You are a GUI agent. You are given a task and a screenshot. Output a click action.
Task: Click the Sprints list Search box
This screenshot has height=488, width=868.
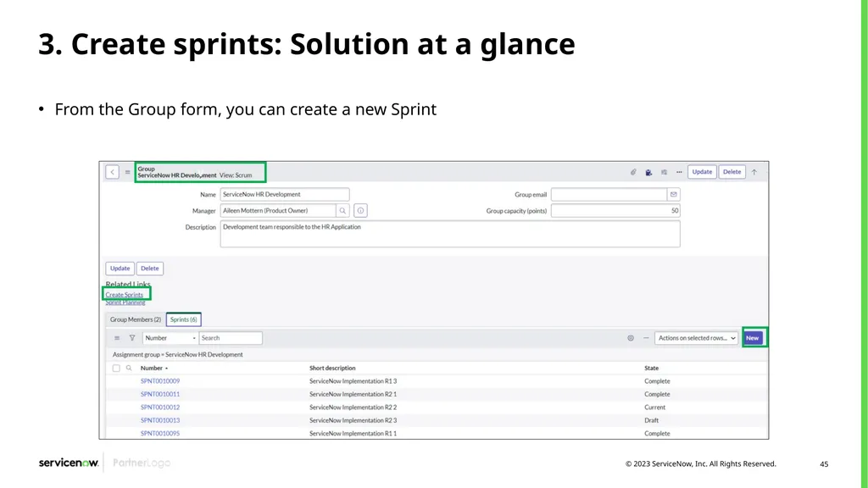point(231,338)
